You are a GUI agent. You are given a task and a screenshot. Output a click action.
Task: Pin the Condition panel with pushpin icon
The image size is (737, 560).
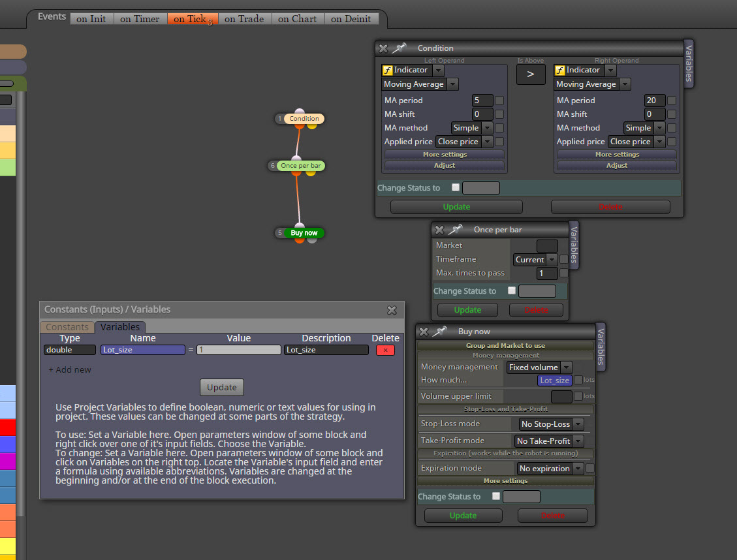pos(399,48)
